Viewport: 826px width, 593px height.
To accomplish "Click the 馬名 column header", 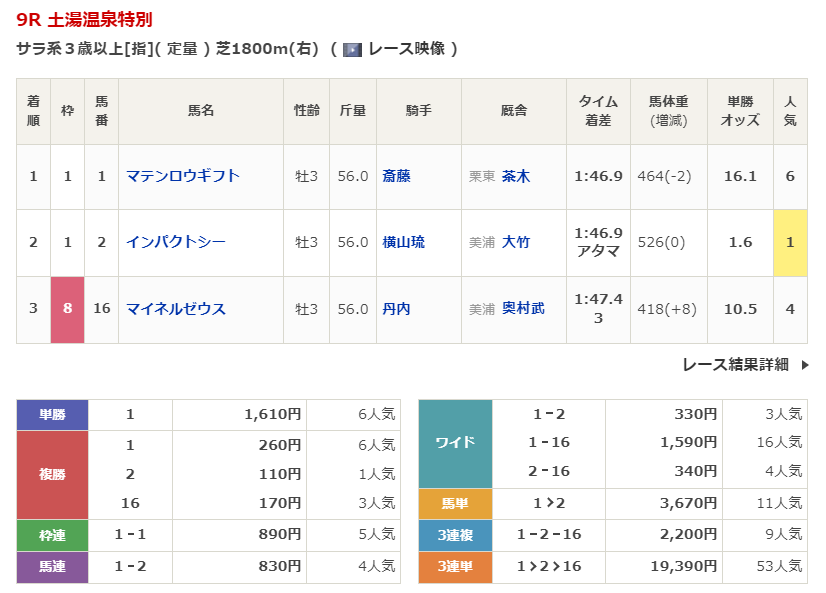I will click(x=201, y=111).
